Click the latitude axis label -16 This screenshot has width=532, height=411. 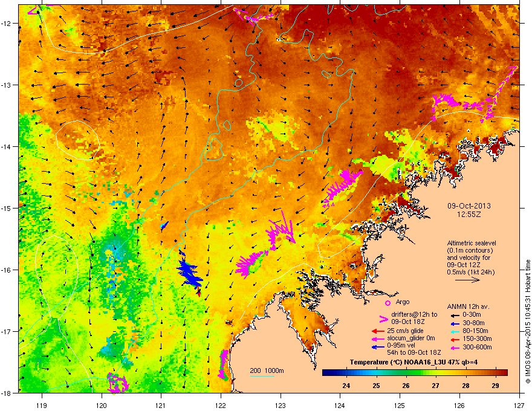[6, 270]
